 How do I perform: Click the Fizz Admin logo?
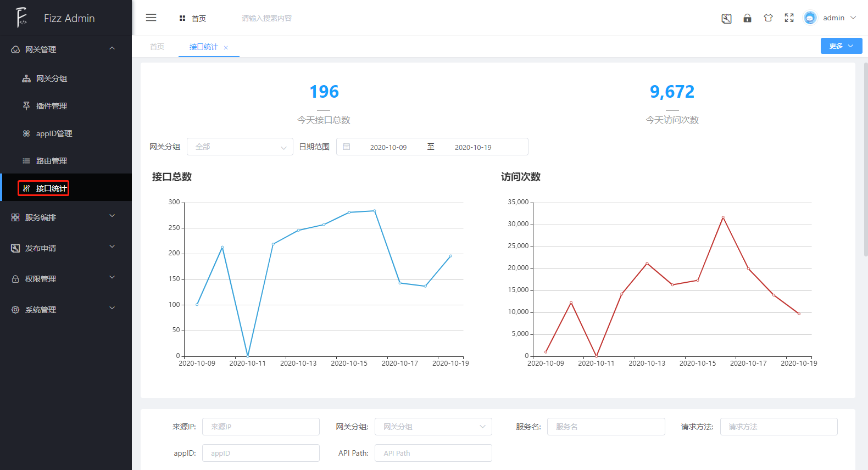pyautogui.click(x=22, y=18)
